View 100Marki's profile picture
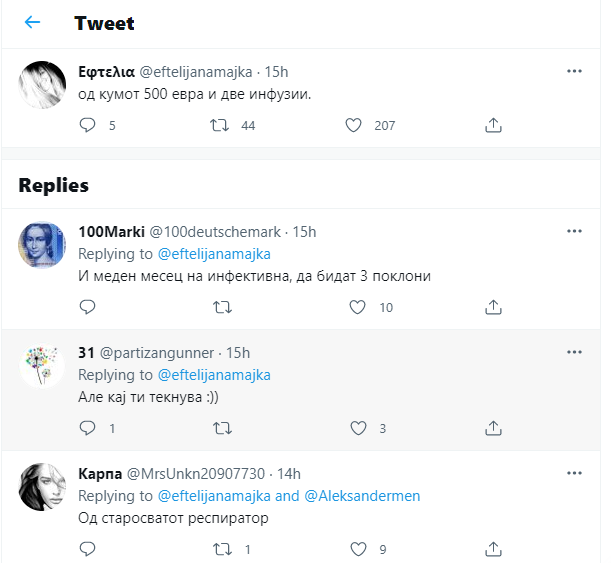This screenshot has width=611, height=564. coord(43,244)
